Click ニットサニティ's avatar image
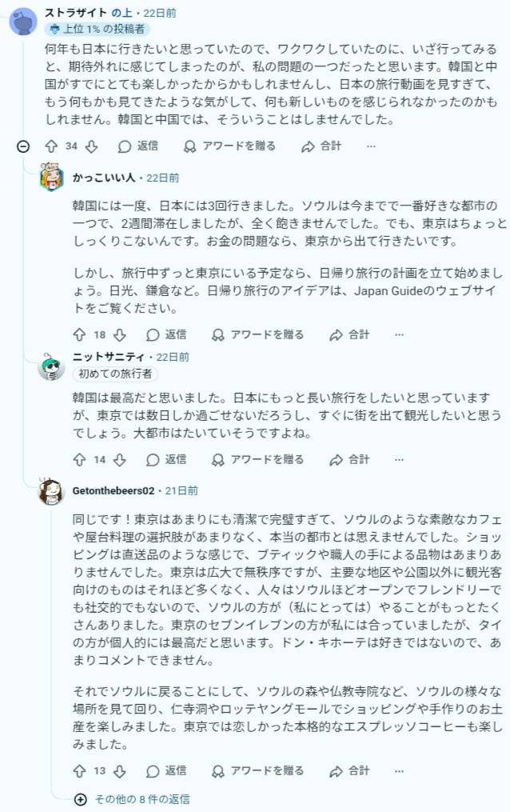Screen dimensions: 510x812 pyautogui.click(x=51, y=366)
